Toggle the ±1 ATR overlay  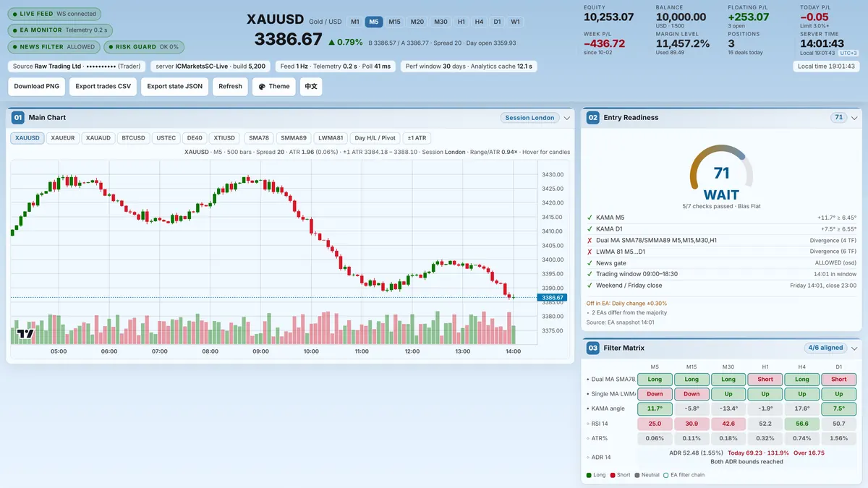coord(417,138)
